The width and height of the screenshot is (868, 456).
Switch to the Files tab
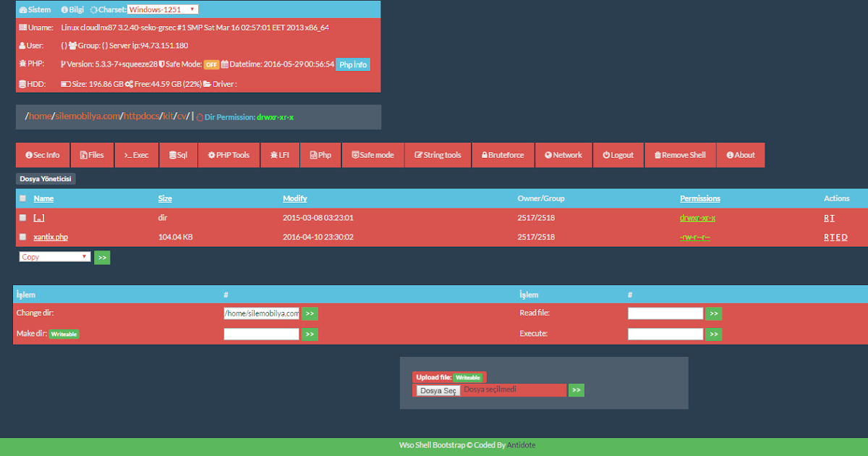[x=92, y=154]
